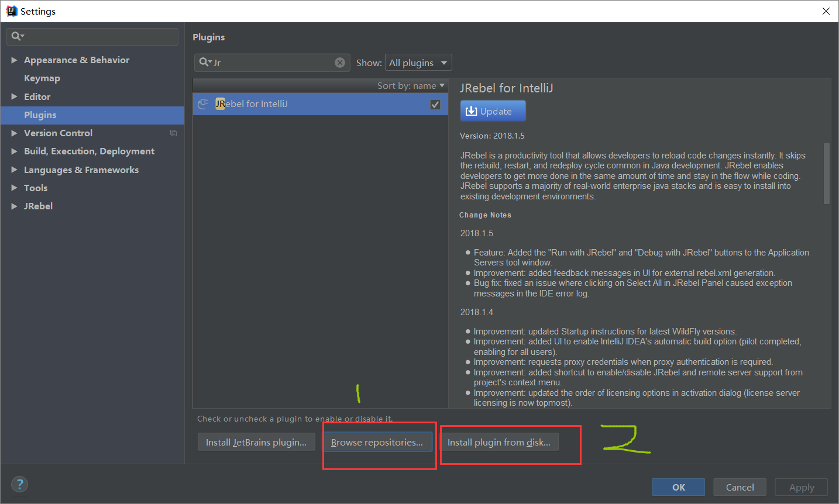
Task: Click the JRebel plugin row icon
Action: [x=203, y=104]
